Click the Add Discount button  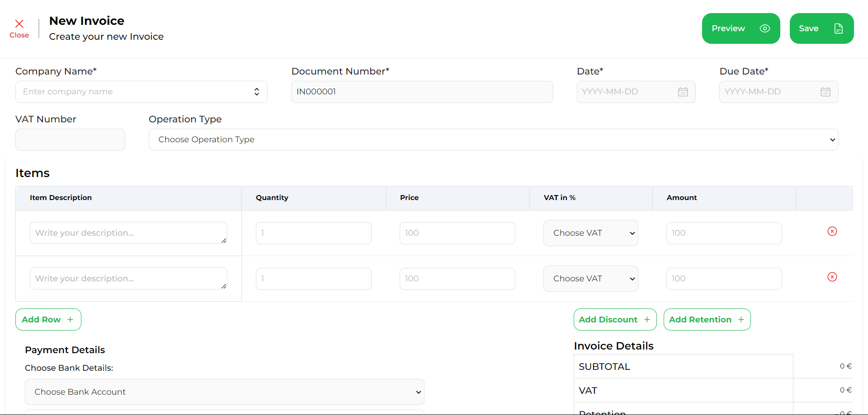[x=615, y=320]
